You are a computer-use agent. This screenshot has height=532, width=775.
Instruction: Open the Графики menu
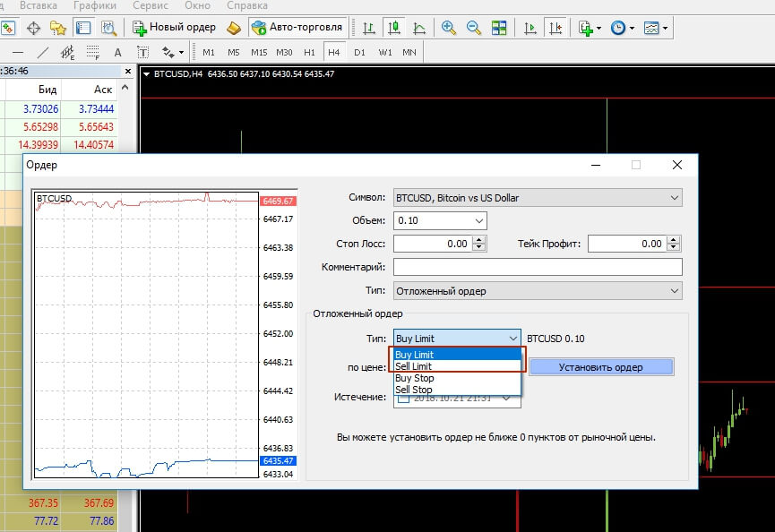click(95, 5)
